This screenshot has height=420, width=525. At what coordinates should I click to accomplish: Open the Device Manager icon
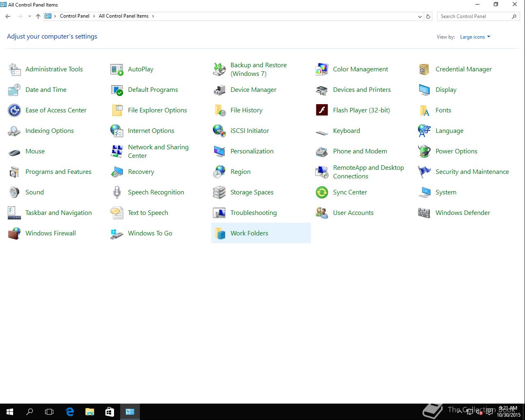point(219,90)
